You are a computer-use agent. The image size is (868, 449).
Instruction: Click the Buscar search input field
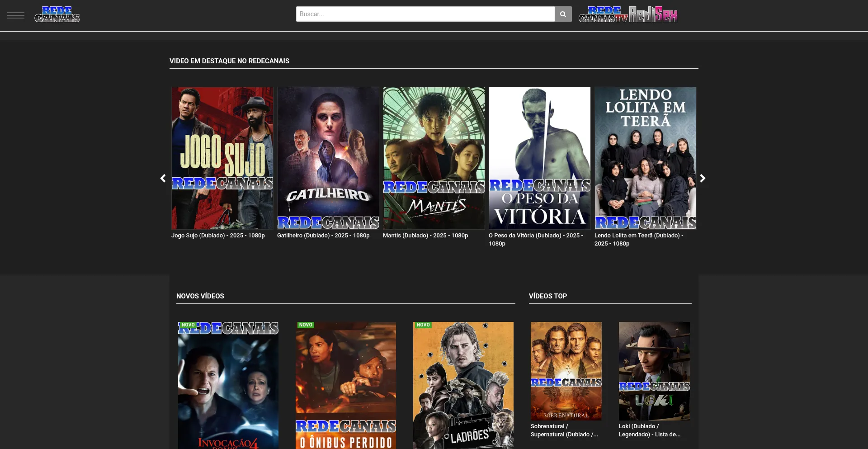[425, 14]
